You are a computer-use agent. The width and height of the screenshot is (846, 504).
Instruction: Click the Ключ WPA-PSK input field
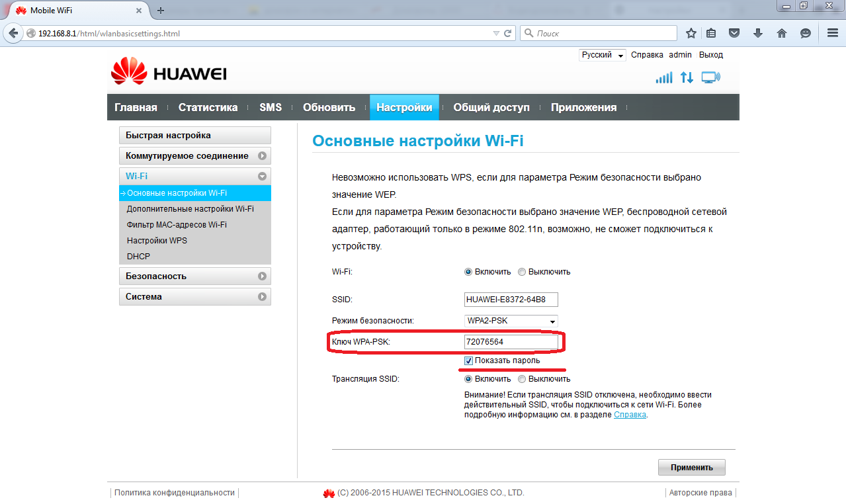click(x=511, y=343)
